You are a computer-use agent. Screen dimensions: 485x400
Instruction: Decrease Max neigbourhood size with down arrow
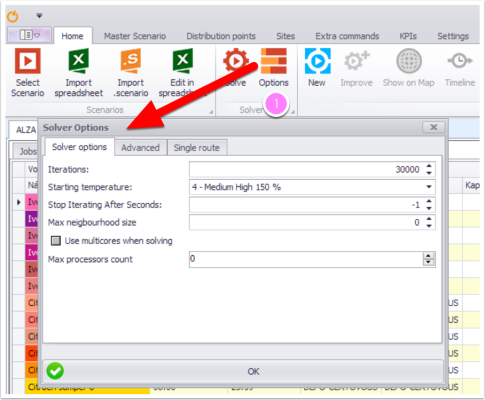[429, 226]
